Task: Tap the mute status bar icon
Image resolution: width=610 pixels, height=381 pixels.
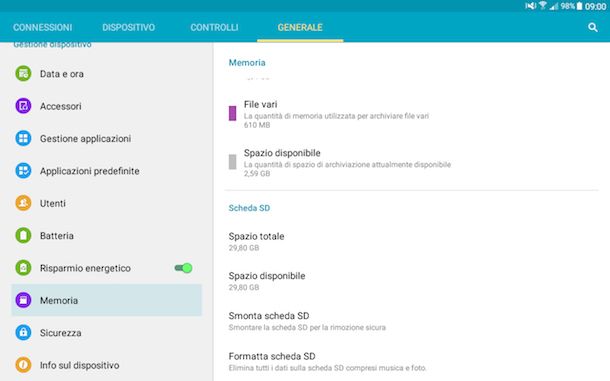Action: 531,6
